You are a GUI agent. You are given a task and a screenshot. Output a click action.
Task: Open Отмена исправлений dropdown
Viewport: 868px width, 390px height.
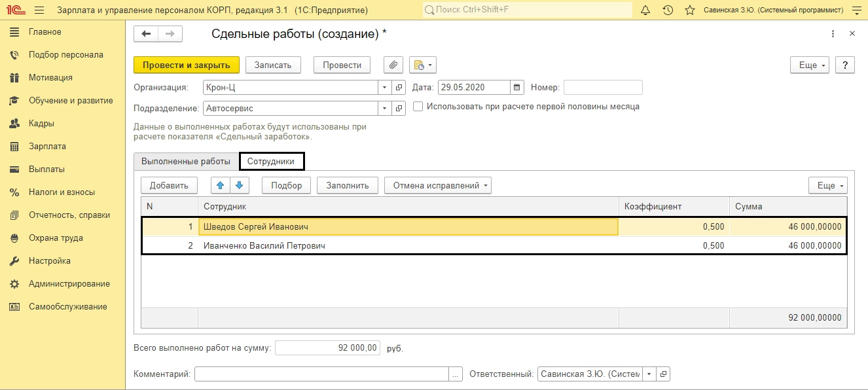tap(438, 185)
